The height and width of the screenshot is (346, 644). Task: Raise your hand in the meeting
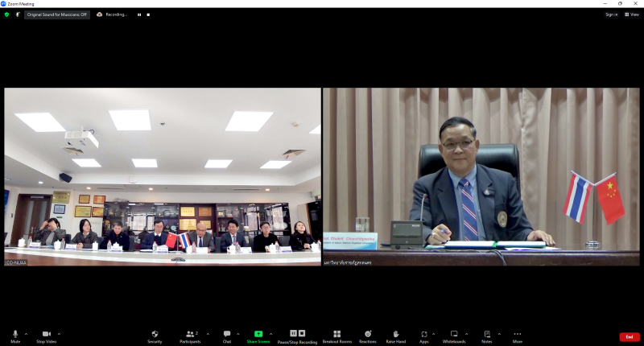[x=395, y=335]
